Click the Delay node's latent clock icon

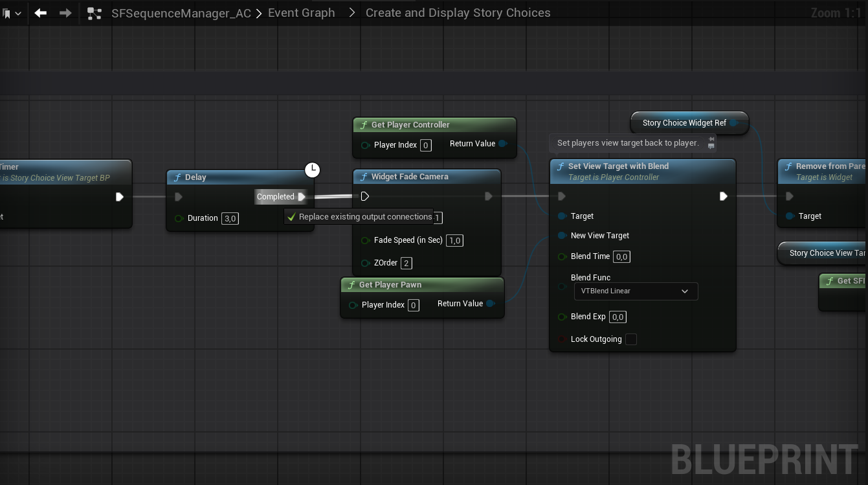[313, 170]
